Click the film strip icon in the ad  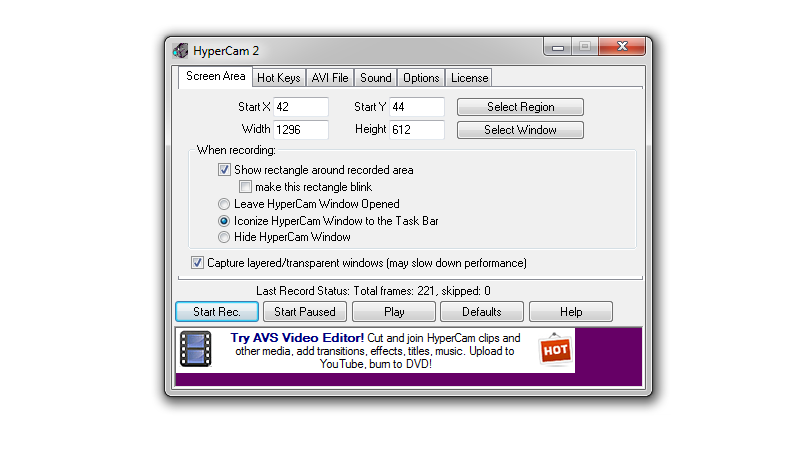196,349
